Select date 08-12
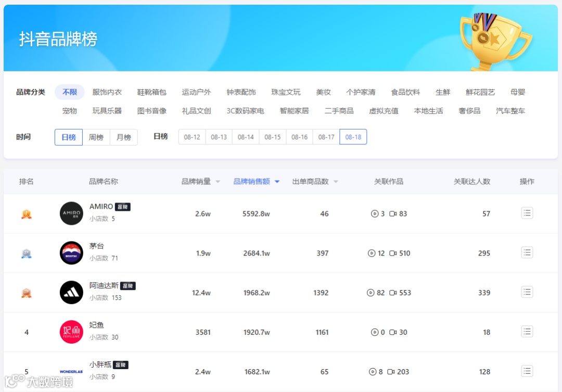This screenshot has width=562, height=392. [192, 137]
